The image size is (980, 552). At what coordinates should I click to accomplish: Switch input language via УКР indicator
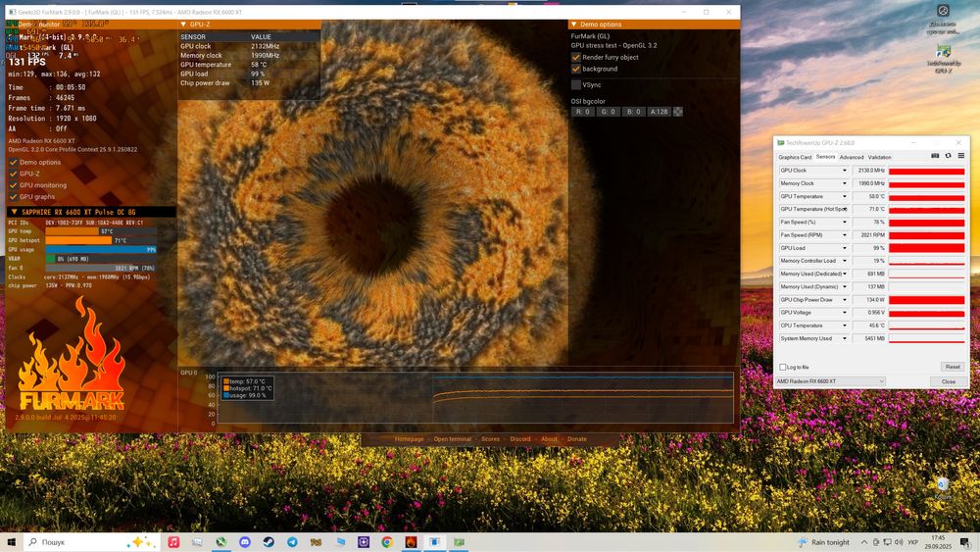[x=912, y=542]
